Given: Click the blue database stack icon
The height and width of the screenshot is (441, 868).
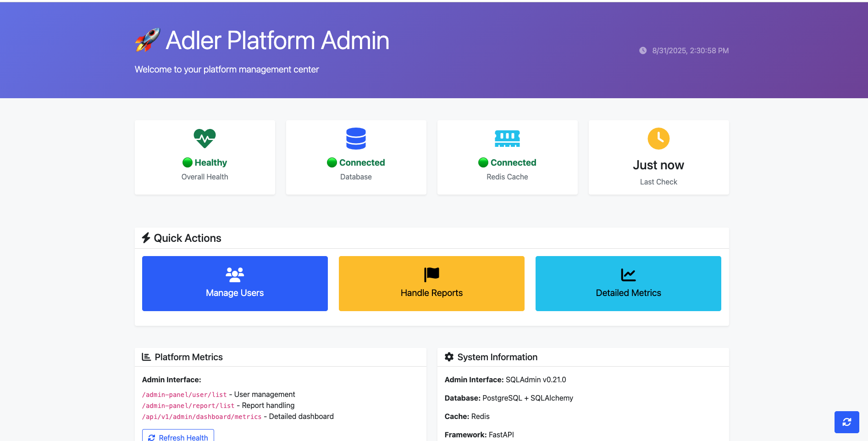Looking at the screenshot, I should click(356, 138).
